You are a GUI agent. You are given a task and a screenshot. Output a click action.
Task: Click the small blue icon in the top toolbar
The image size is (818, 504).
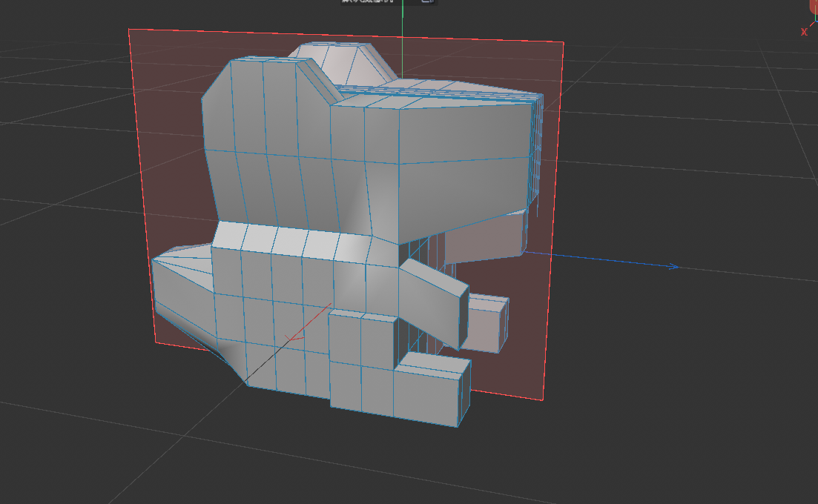[427, 3]
